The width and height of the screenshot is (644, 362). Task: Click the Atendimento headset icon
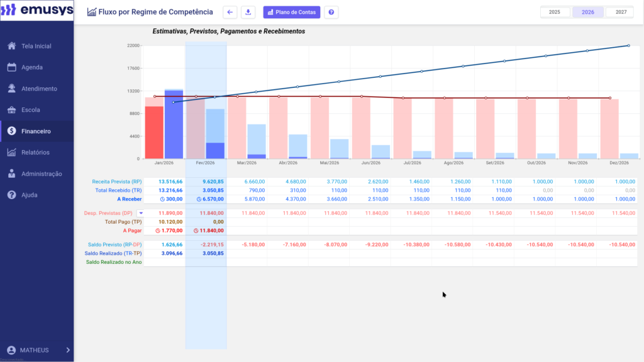pyautogui.click(x=11, y=89)
